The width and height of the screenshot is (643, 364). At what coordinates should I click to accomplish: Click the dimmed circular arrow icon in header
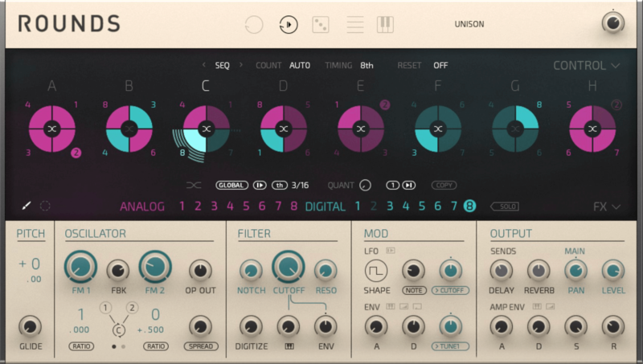click(x=254, y=25)
